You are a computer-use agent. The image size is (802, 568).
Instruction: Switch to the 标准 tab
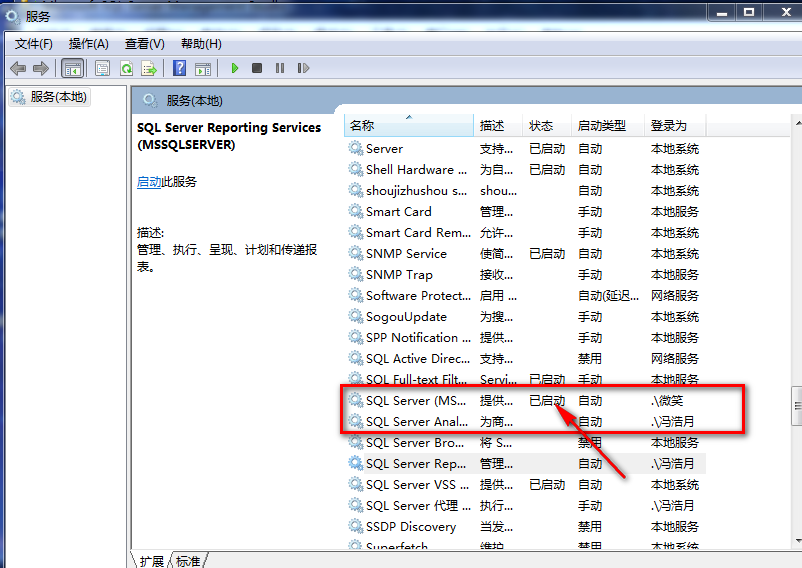188,561
